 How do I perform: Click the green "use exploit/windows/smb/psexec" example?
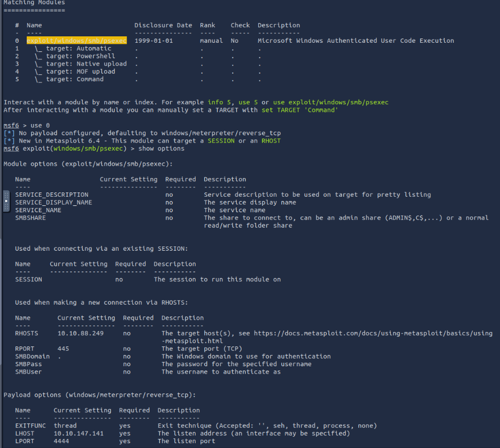point(330,102)
